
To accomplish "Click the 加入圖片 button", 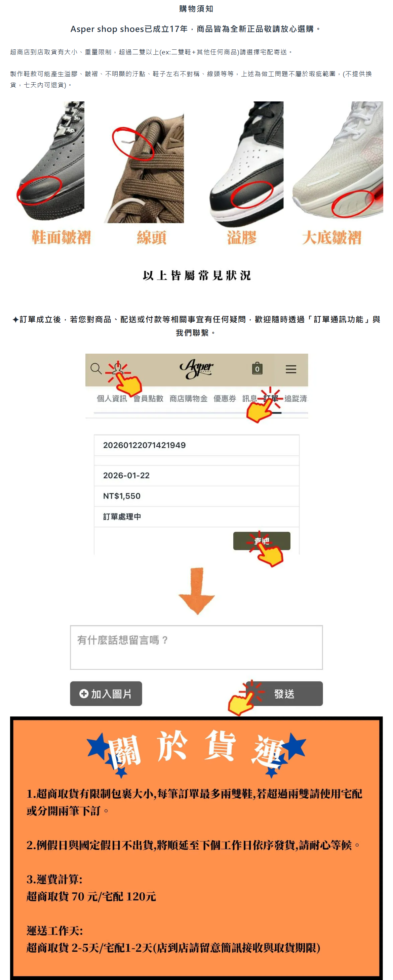I will click(106, 694).
